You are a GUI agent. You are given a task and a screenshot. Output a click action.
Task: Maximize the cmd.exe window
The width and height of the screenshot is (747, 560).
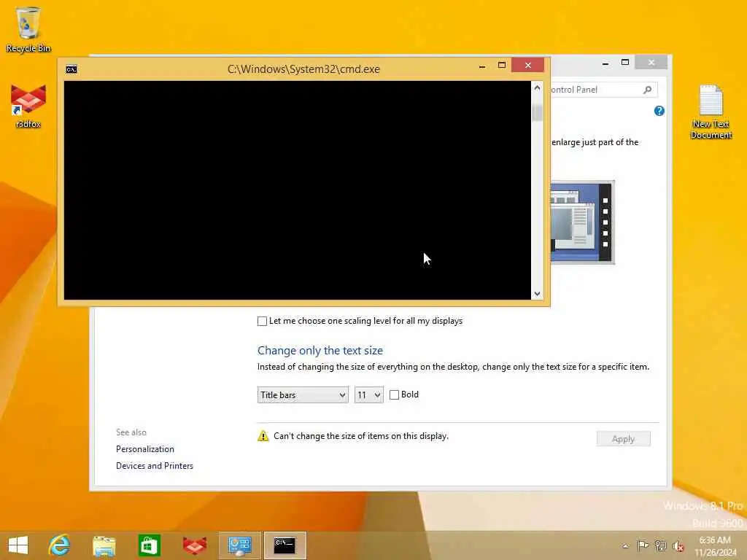pyautogui.click(x=502, y=65)
